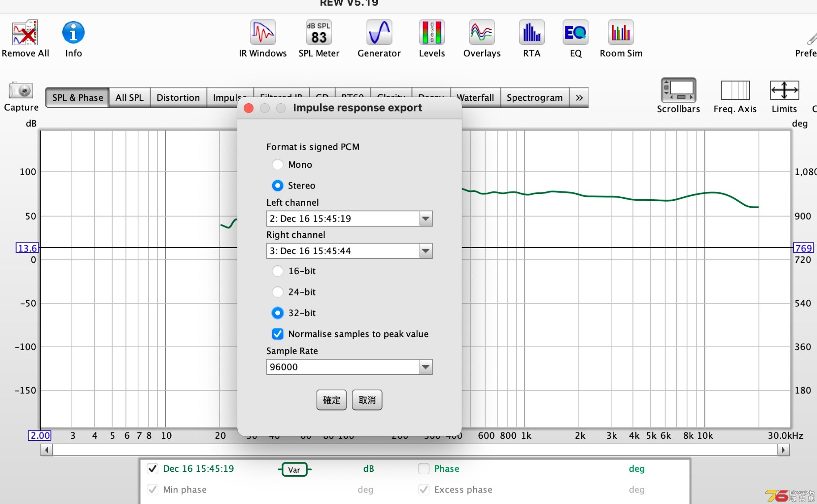Expand the Left channel dropdown

point(425,218)
